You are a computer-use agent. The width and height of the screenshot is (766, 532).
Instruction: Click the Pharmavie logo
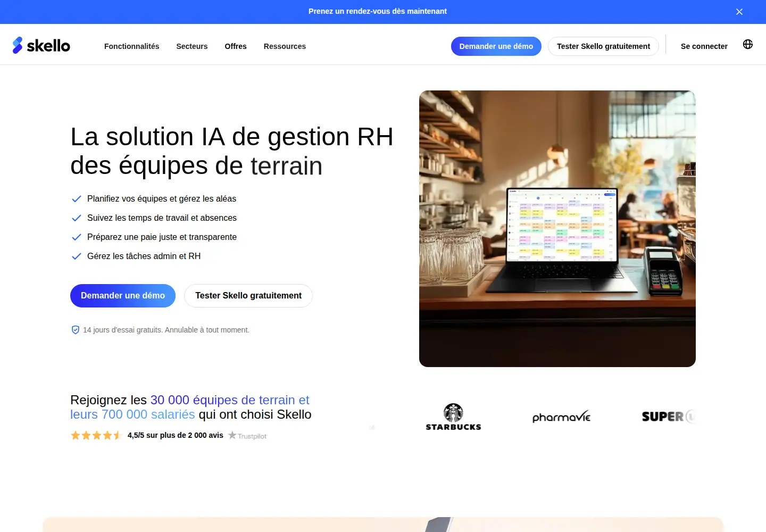(561, 417)
